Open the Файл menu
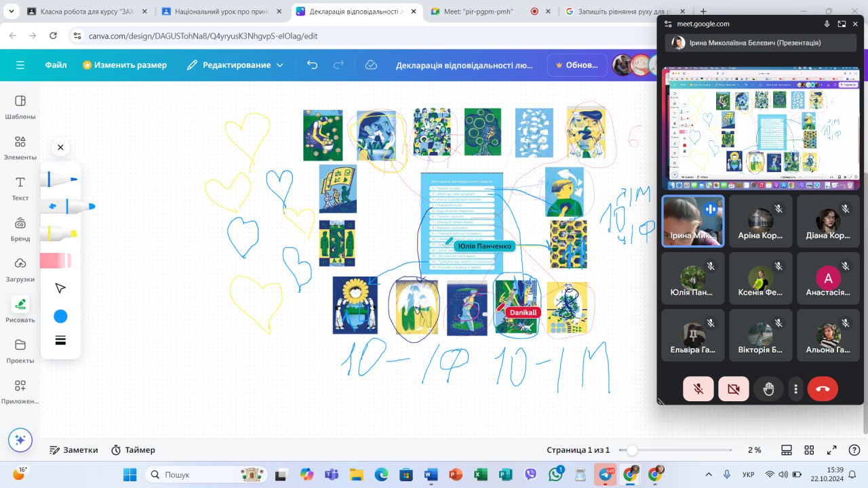868x488 pixels. point(56,65)
